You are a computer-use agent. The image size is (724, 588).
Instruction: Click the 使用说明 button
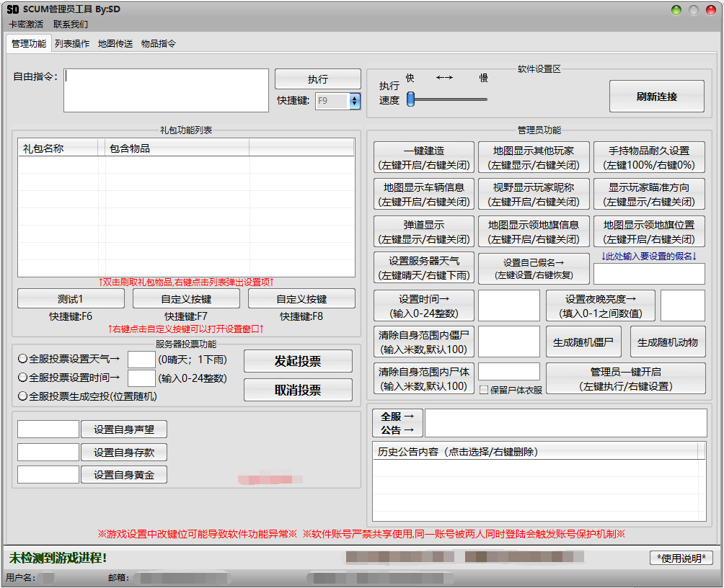tap(681, 558)
